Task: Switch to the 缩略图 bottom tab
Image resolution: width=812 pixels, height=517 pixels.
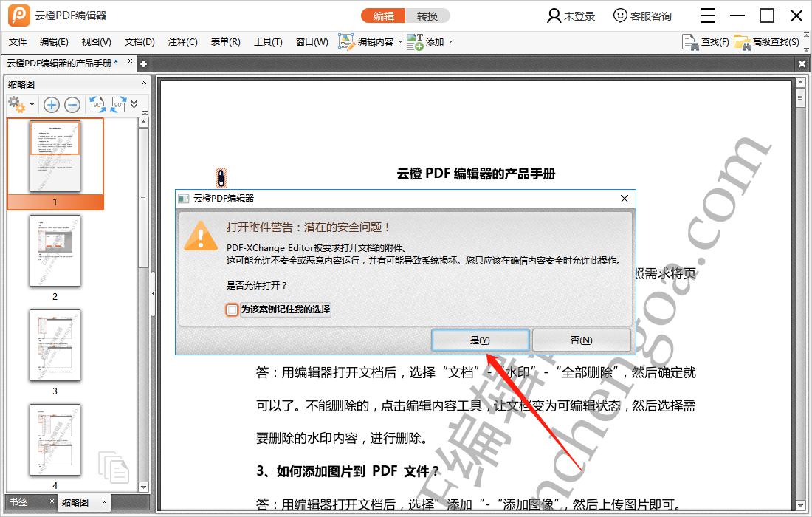Action: pyautogui.click(x=75, y=502)
